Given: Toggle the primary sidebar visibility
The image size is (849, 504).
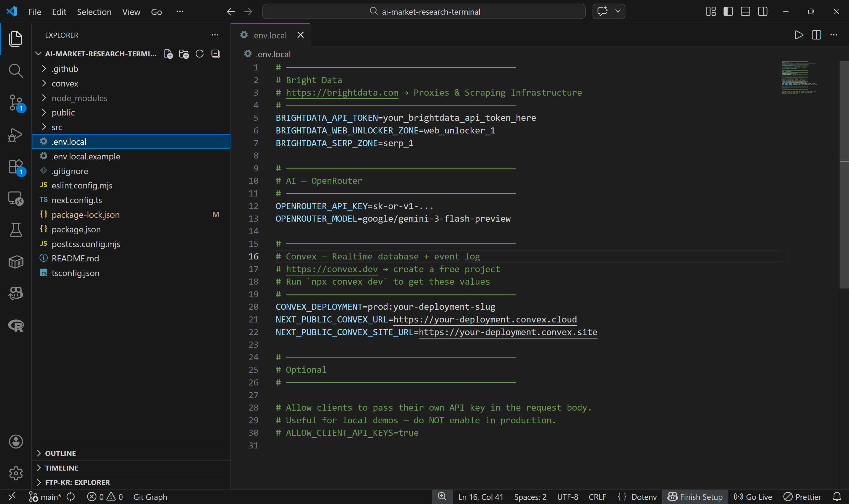Looking at the screenshot, I should 728,11.
